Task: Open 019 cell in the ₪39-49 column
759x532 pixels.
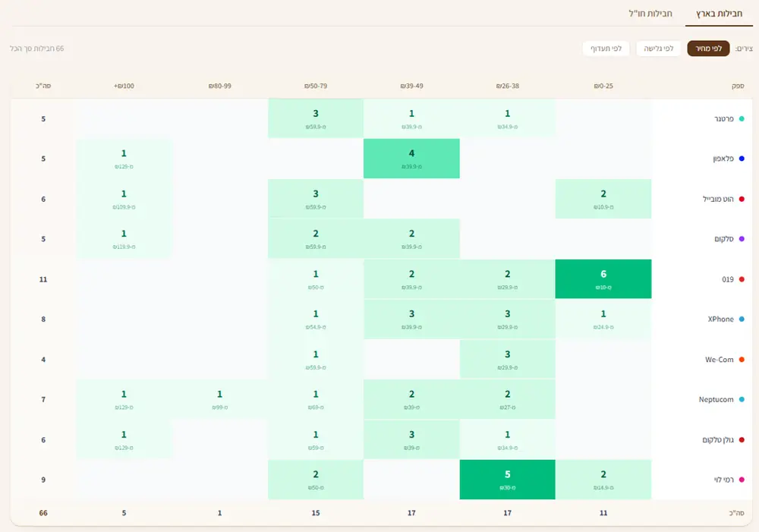Action: 411,279
